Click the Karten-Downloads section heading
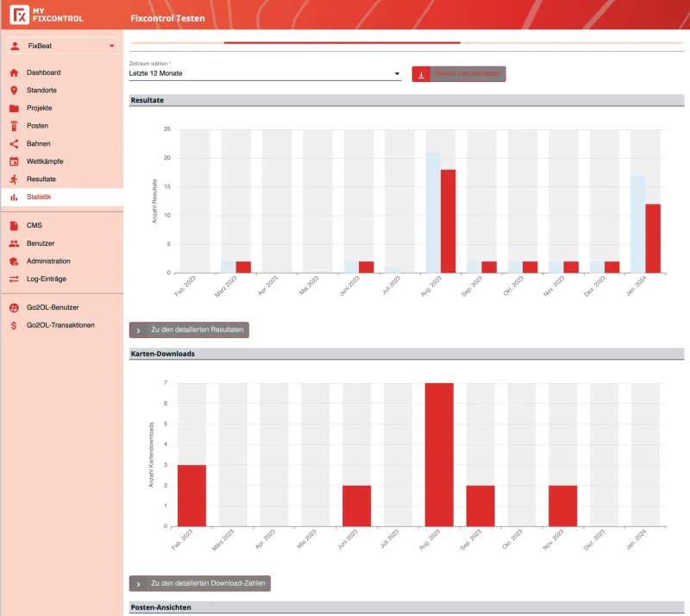This screenshot has width=690, height=616. (163, 354)
